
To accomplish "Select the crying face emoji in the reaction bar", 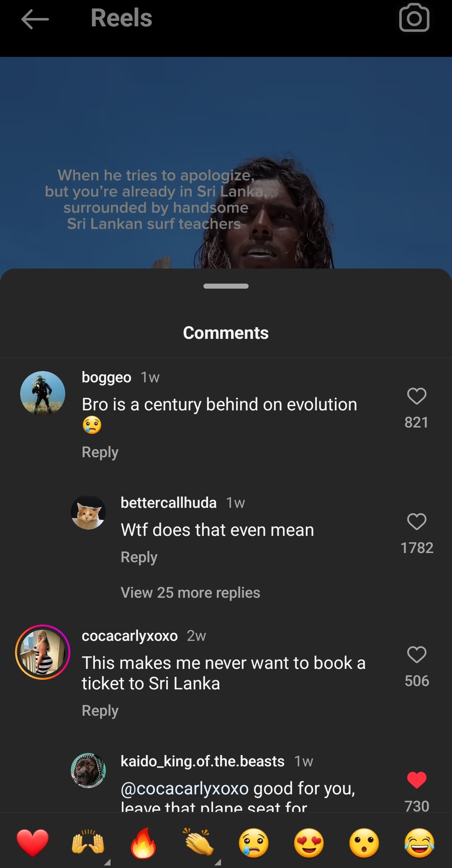I will (254, 842).
